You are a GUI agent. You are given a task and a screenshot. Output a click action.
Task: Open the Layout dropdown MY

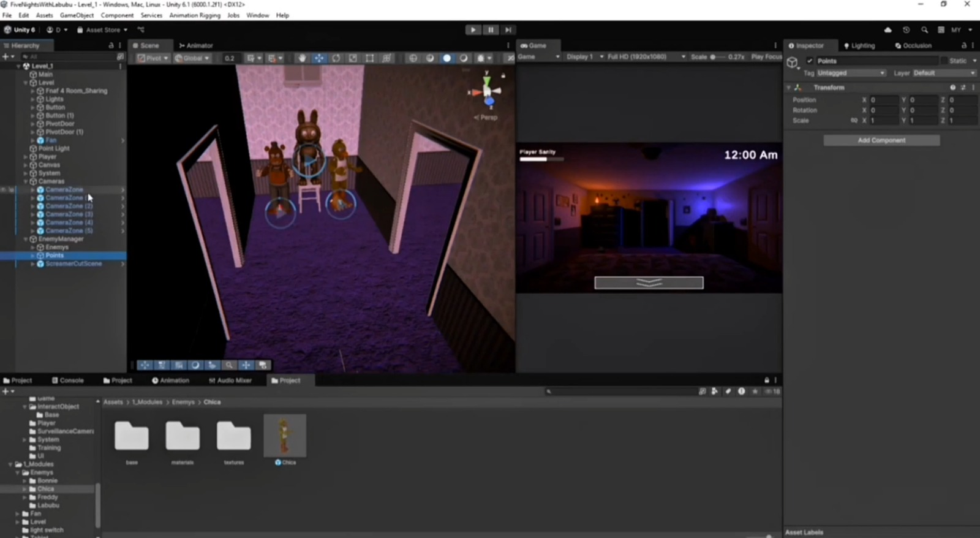[x=961, y=29]
